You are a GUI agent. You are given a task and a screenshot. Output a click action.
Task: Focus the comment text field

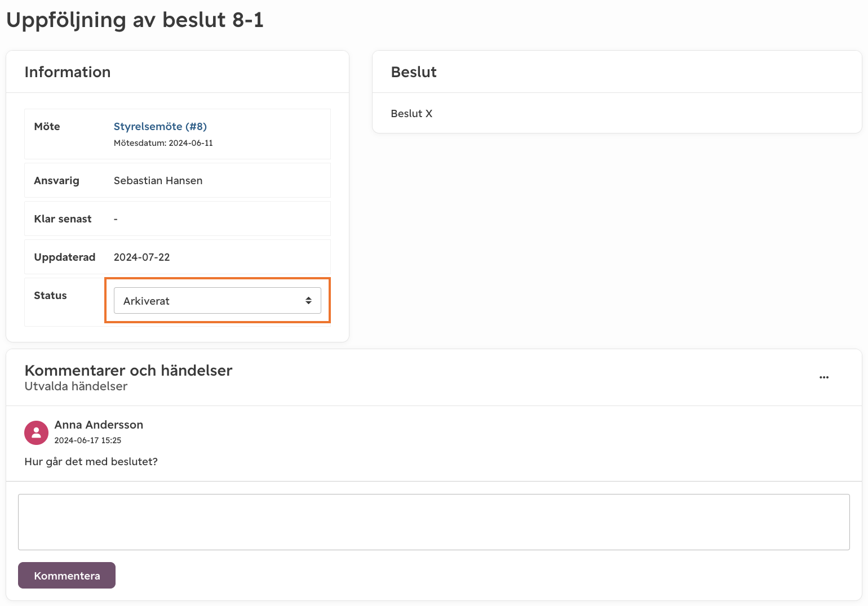(x=434, y=522)
